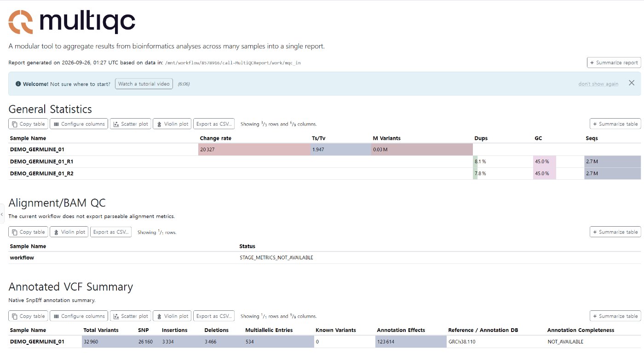Image resolution: width=644 pixels, height=360 pixels.
Task: Sort by Total Variants column header
Action: pos(101,330)
